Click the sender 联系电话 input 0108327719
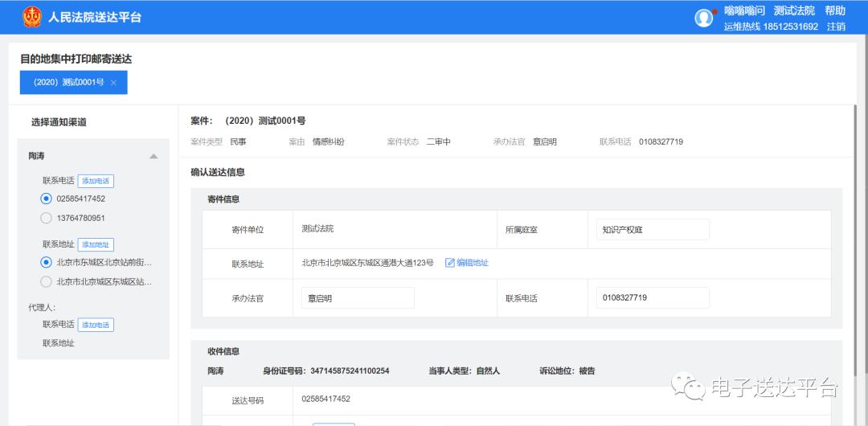 click(653, 298)
